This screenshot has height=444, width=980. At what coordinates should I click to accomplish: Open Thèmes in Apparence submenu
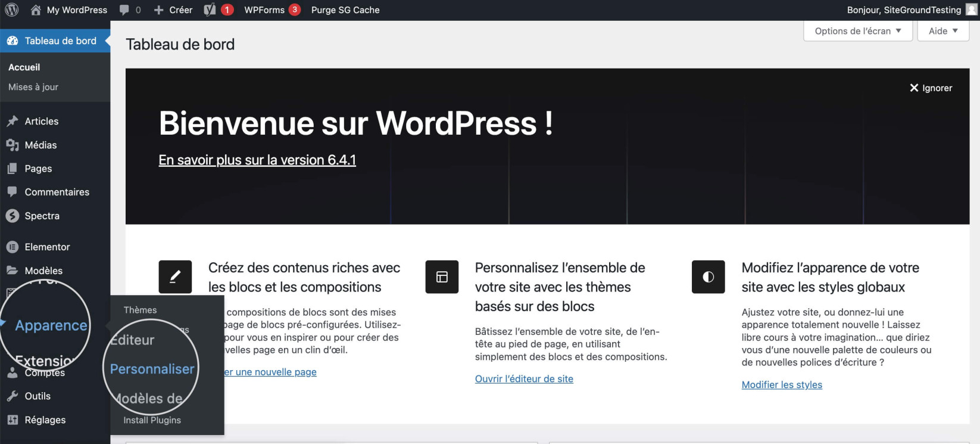(140, 310)
